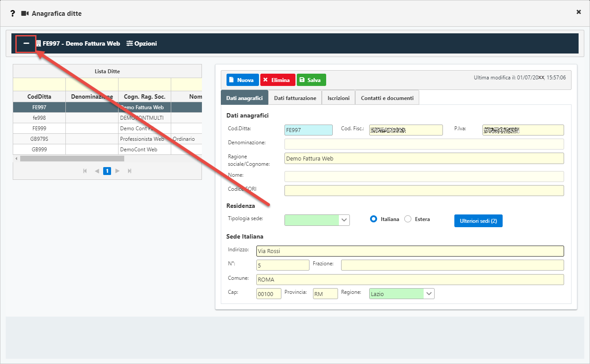Image resolution: width=590 pixels, height=364 pixels.
Task: Go to the next page arrow in pager
Action: 117,171
